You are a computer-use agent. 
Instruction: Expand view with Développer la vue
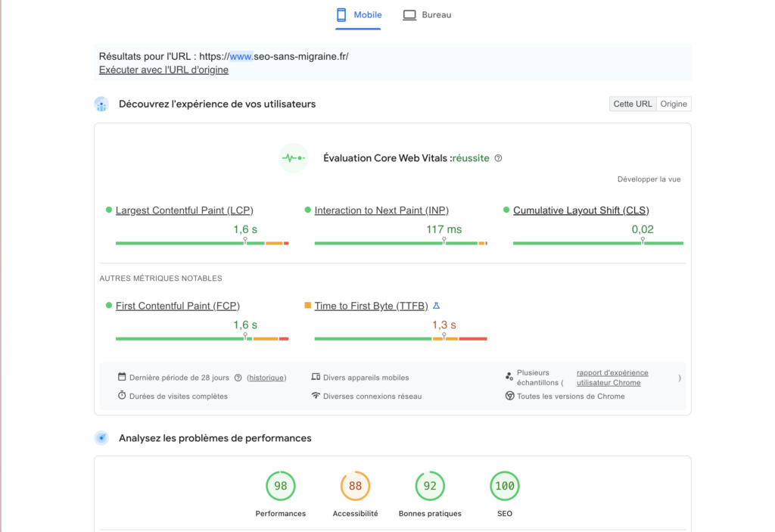pyautogui.click(x=649, y=179)
